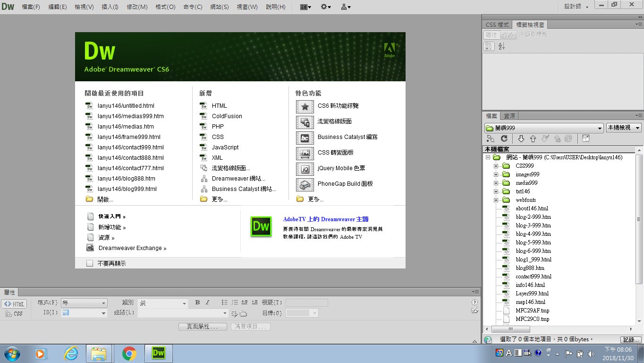Click the CS6 新功能綜覽 star icon
Viewport: 644px width, 363px height.
tap(305, 107)
